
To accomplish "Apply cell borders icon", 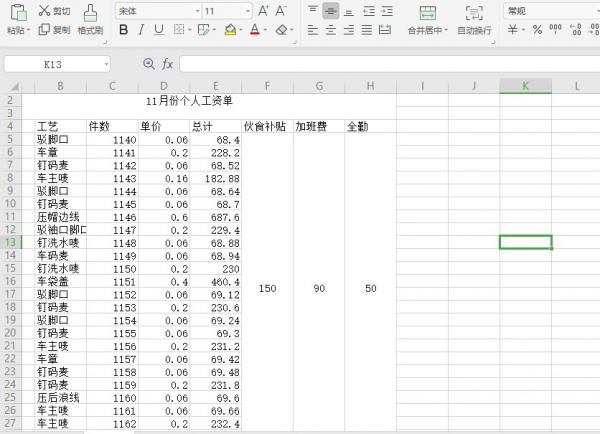I will click(179, 29).
